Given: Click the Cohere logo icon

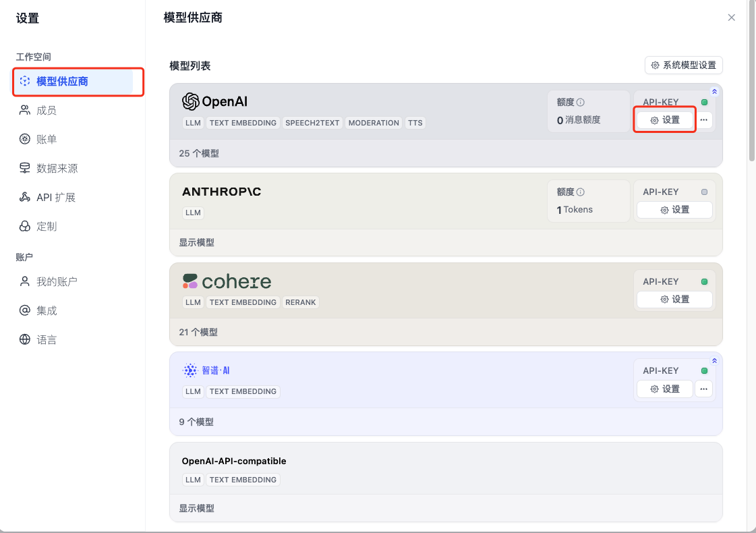Looking at the screenshot, I should [x=190, y=281].
